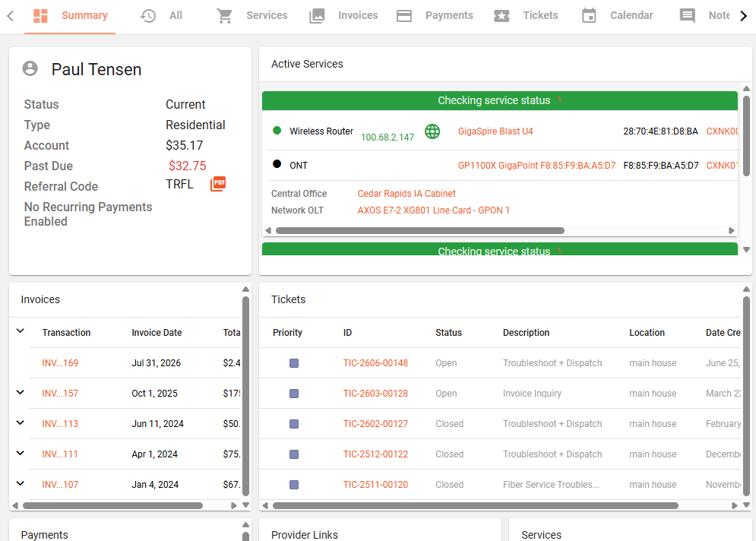Click the Jul 31, 2026 invoice date
The height and width of the screenshot is (541, 756).
157,363
